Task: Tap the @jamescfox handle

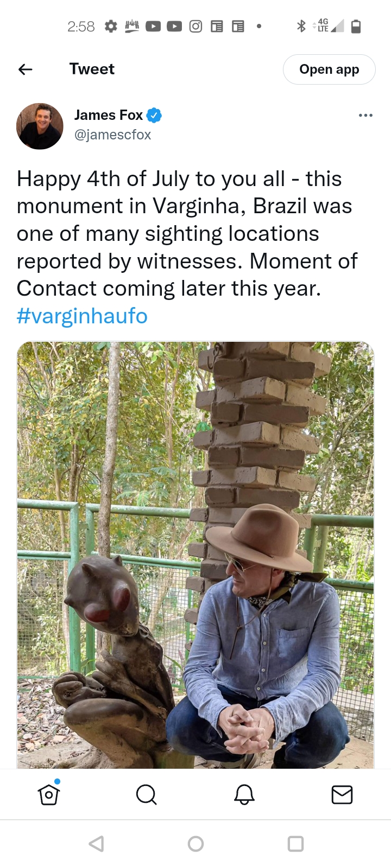Action: pos(112,135)
